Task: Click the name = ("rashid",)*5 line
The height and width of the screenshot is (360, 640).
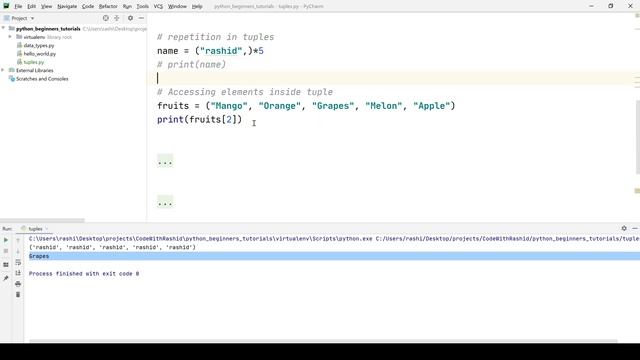Action: (210, 51)
